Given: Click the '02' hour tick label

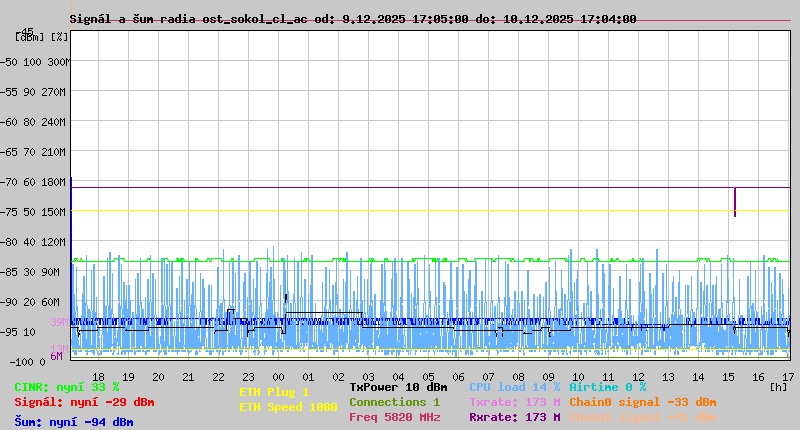Looking at the screenshot, I should coord(338,377).
